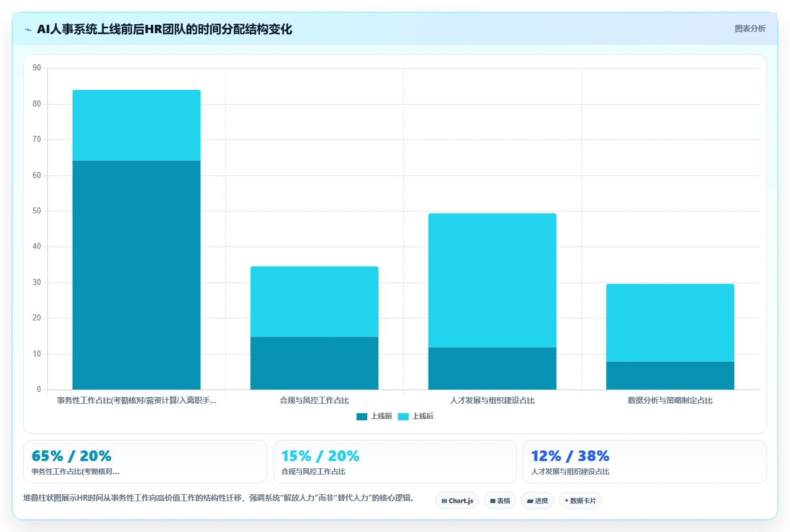790x532 pixels.
Task: Select the Chart.js tag chip
Action: (457, 501)
